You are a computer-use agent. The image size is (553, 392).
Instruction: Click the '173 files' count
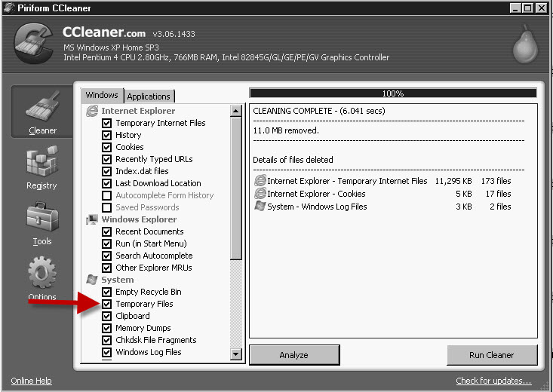point(496,181)
